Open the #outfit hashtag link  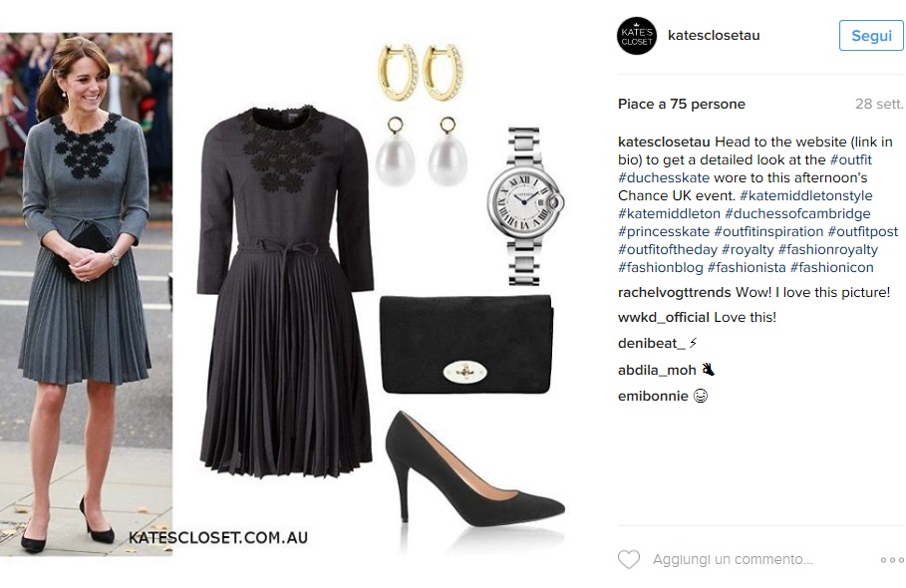tap(850, 159)
